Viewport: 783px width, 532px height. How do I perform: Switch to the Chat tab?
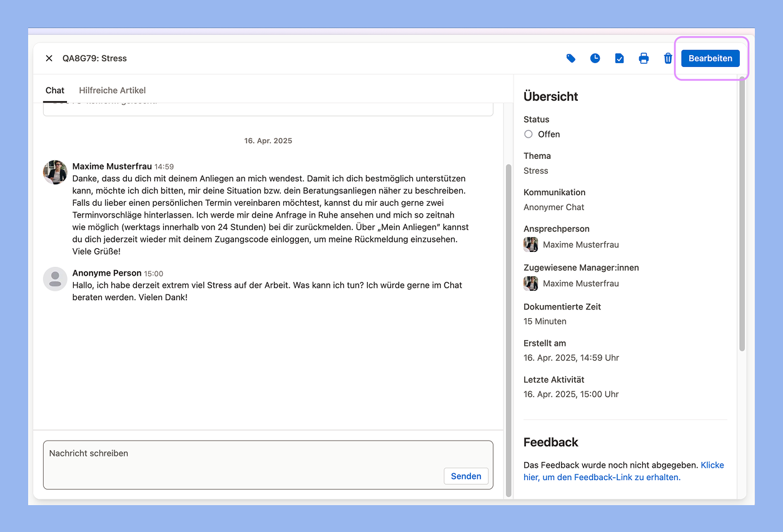[55, 91]
